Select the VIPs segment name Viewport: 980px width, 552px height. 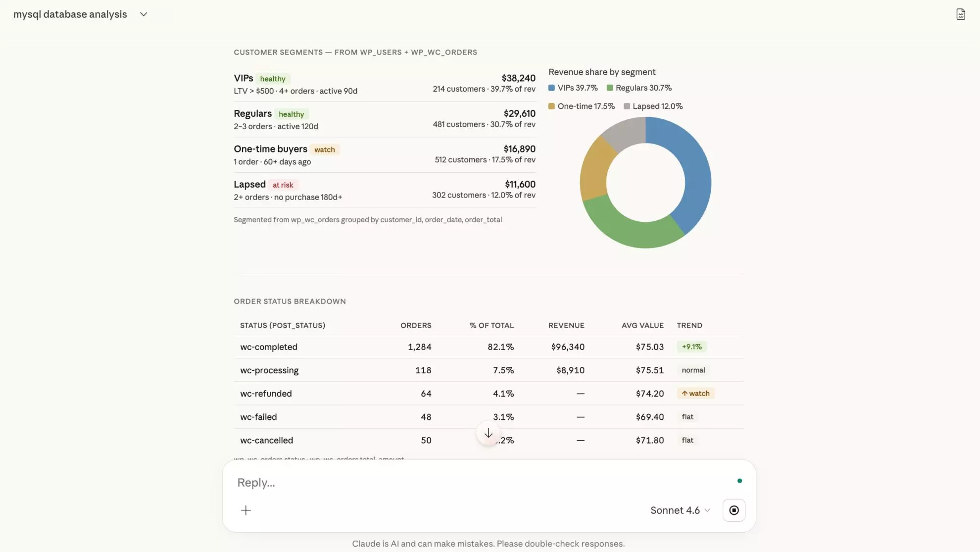(244, 78)
